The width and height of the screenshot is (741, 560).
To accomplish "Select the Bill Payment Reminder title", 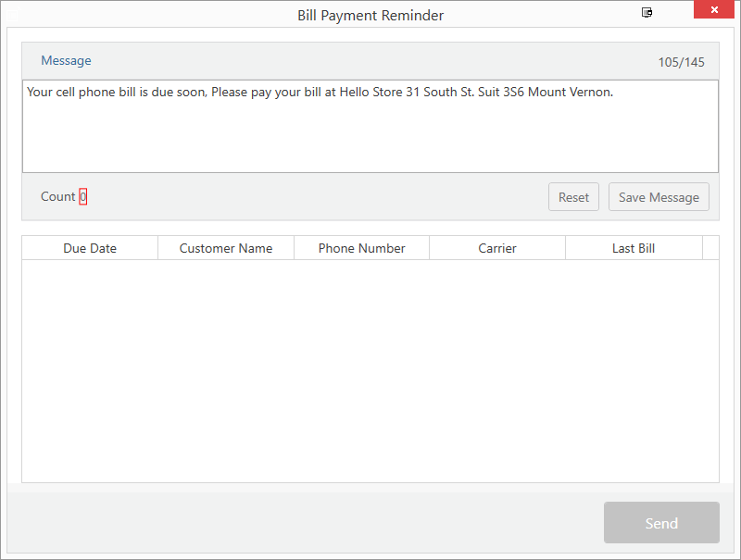I will point(370,15).
